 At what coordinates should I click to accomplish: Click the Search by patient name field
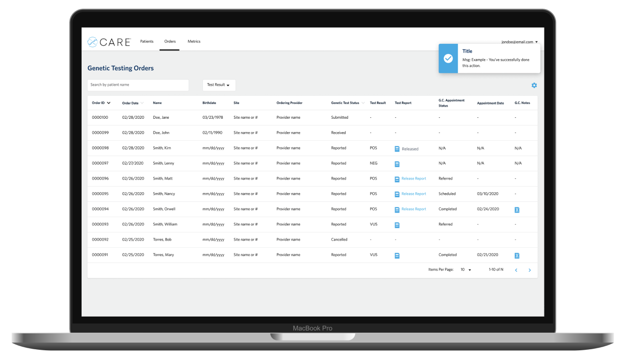(x=138, y=85)
